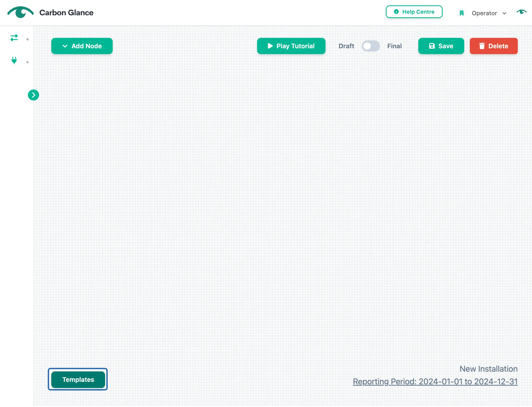Open the Templates panel
532x407 pixels.
78,380
